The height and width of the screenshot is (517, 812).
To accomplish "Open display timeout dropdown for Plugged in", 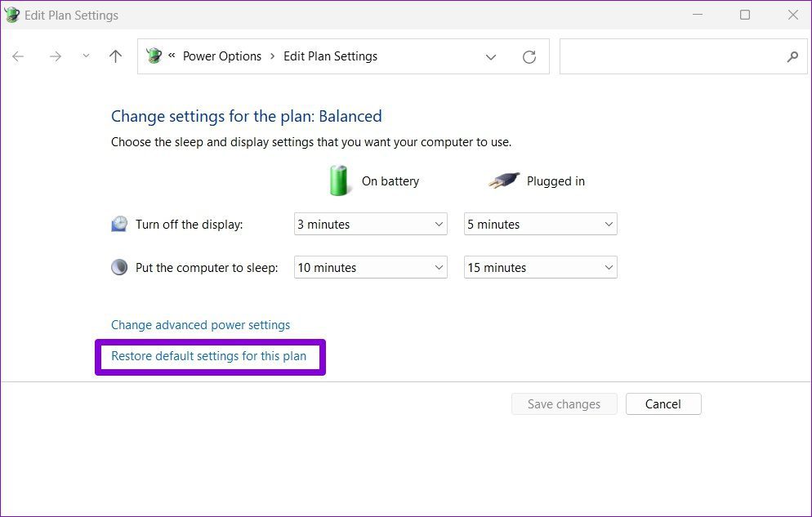I will pos(540,225).
